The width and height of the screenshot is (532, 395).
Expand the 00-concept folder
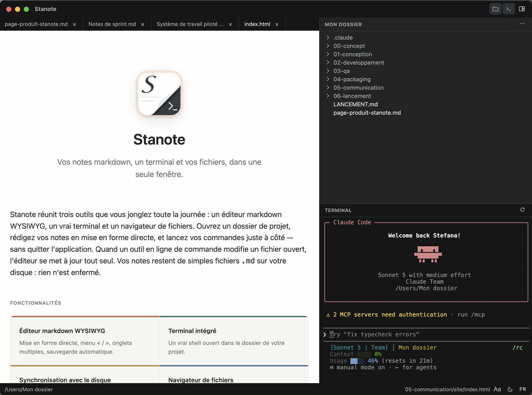[328, 46]
